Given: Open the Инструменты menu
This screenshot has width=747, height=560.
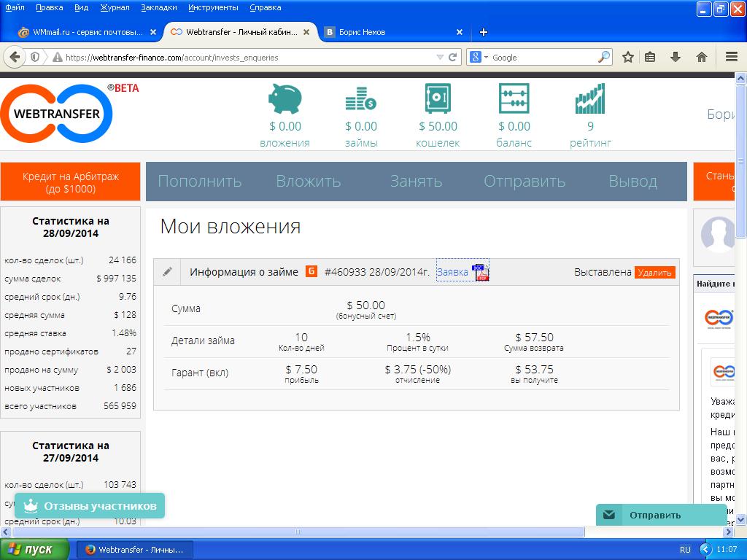Looking at the screenshot, I should point(213,7).
